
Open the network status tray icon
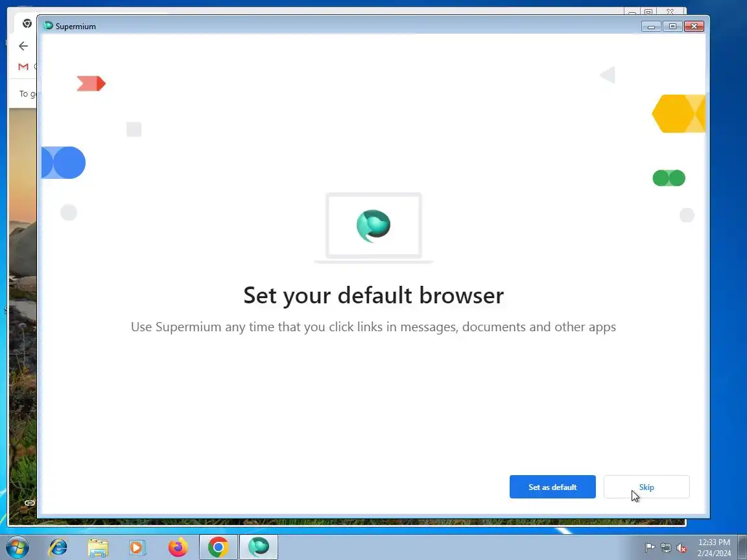(x=665, y=548)
